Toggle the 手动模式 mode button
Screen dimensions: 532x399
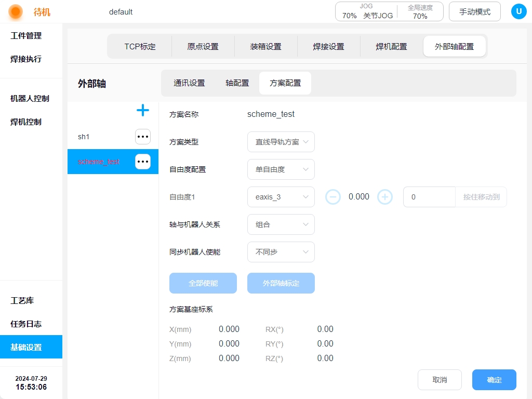coord(474,11)
